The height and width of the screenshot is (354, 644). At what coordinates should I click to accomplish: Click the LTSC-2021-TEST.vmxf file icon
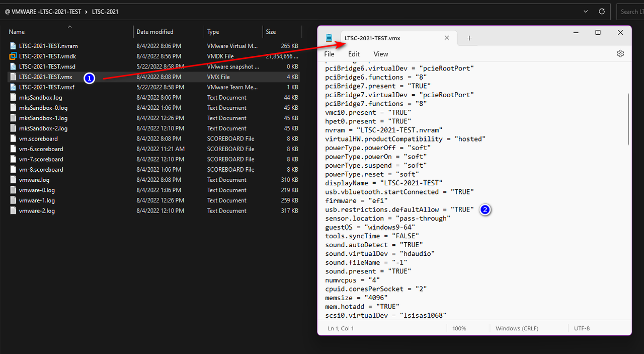pyautogui.click(x=13, y=87)
